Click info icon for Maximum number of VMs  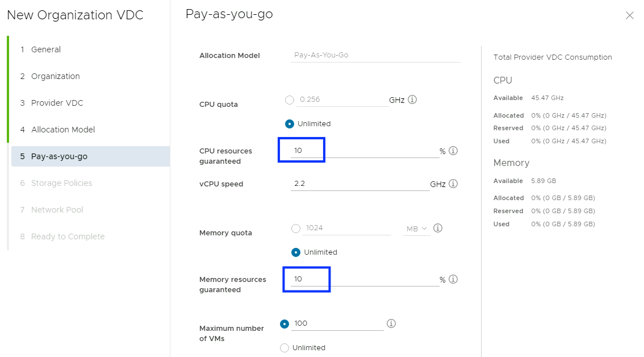coord(391,323)
